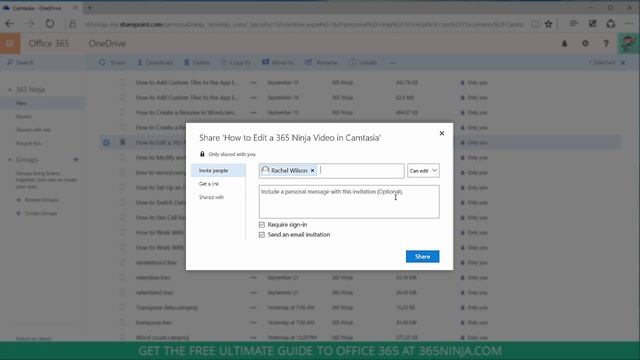The image size is (640, 360).
Task: Collapse the Groups sidebar section
Action: (x=10, y=160)
